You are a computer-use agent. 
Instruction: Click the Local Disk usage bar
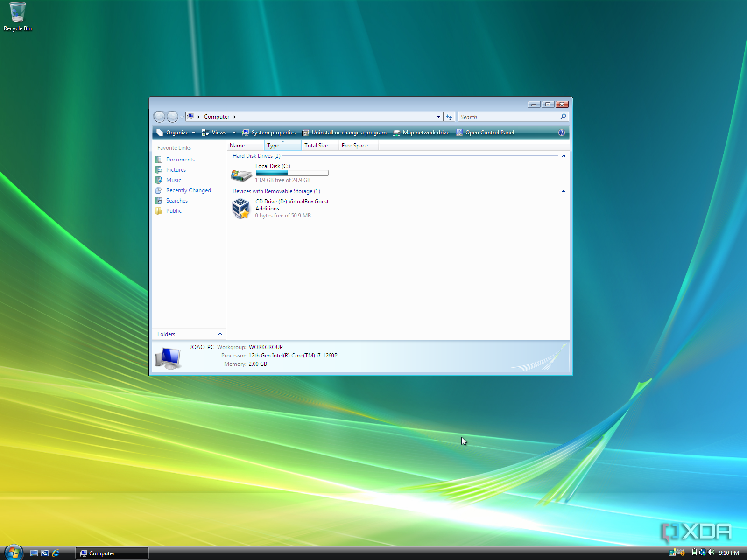292,173
